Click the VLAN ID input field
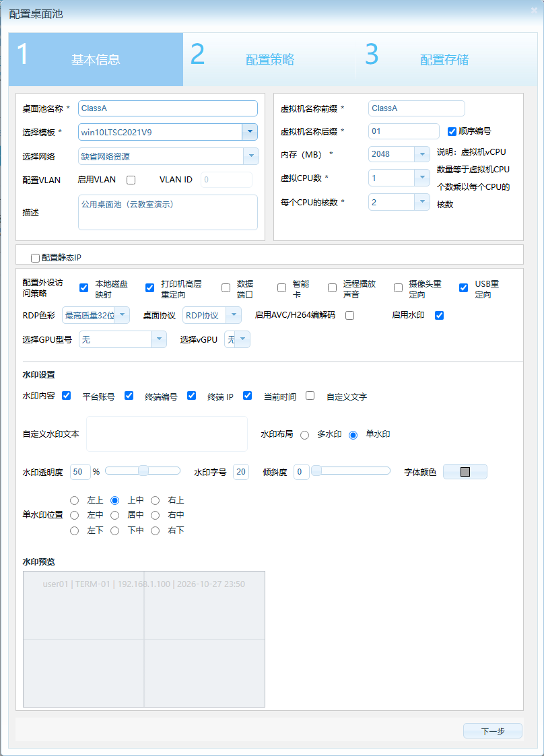 [226, 180]
